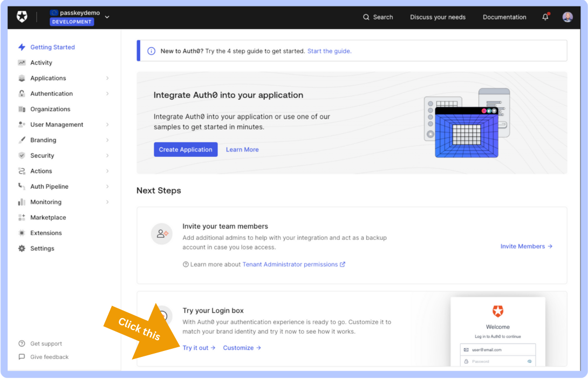Click the info icon in guide banner
The image size is (588, 379).
tap(151, 51)
